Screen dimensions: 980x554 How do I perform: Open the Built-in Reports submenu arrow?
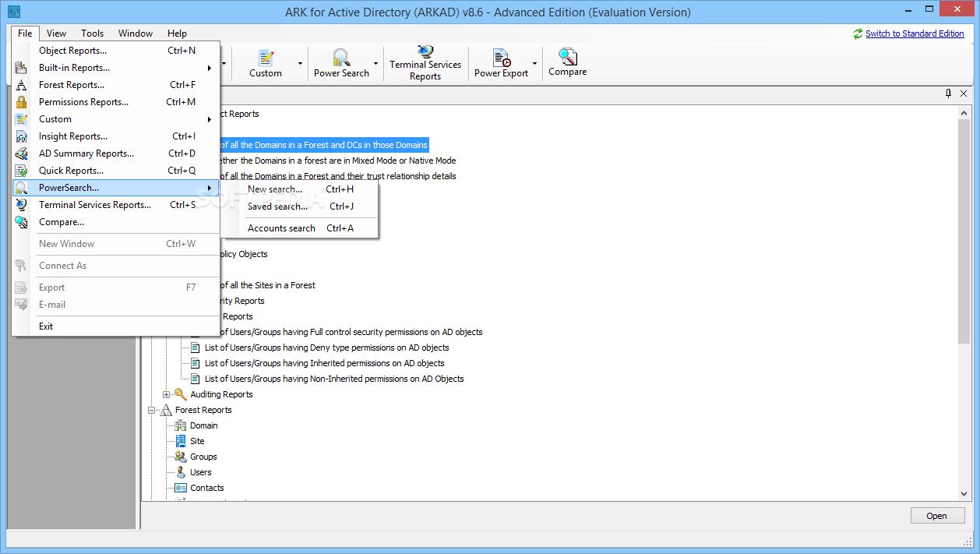210,68
